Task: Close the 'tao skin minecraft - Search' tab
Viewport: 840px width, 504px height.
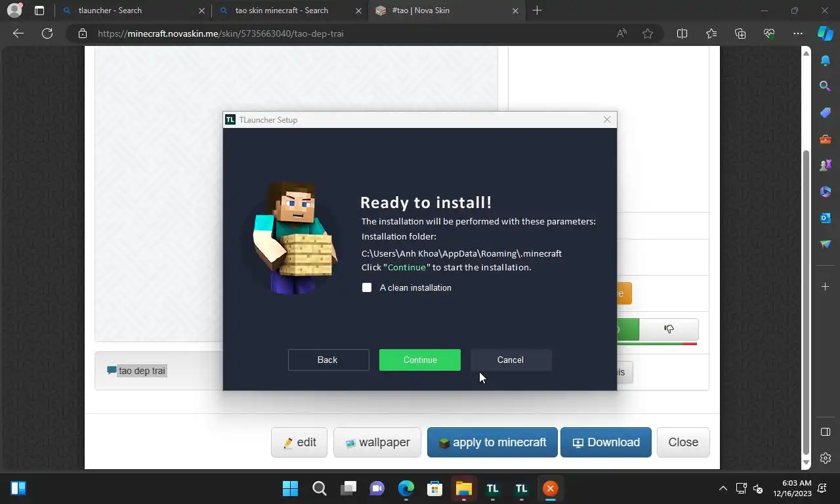Action: coord(359,10)
